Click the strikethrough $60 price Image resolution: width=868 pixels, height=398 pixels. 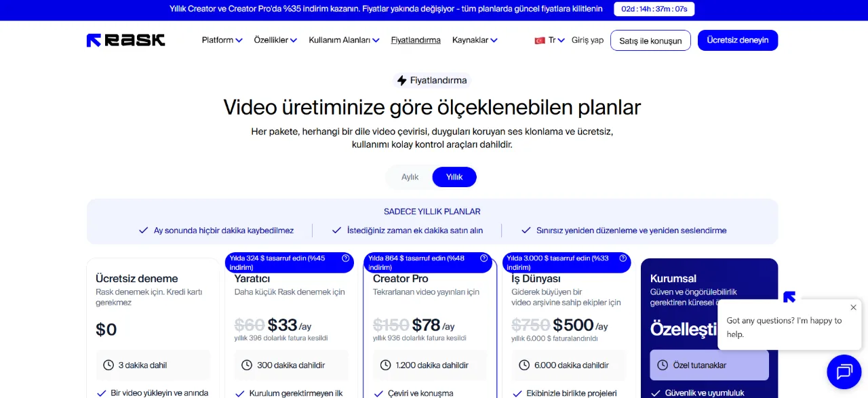[250, 325]
